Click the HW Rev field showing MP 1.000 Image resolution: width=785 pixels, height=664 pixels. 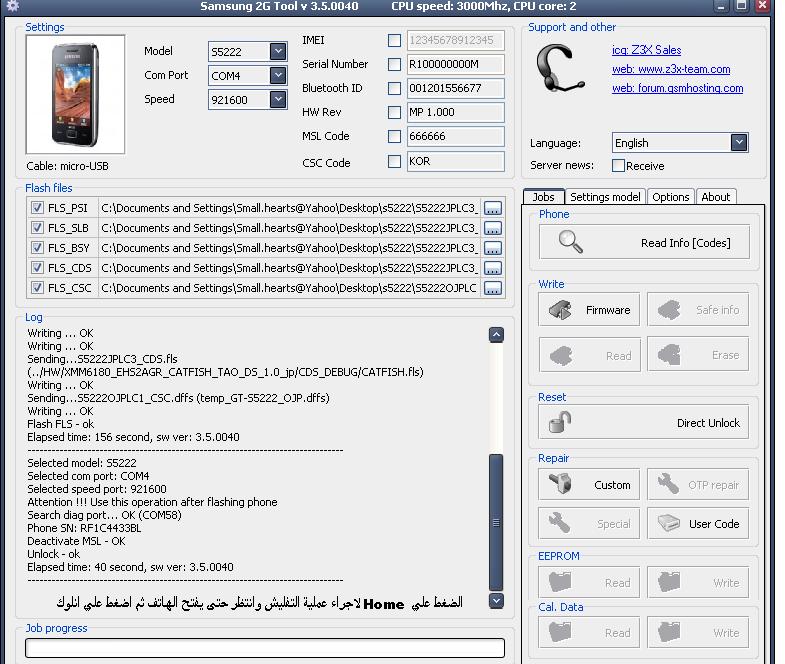(x=455, y=112)
